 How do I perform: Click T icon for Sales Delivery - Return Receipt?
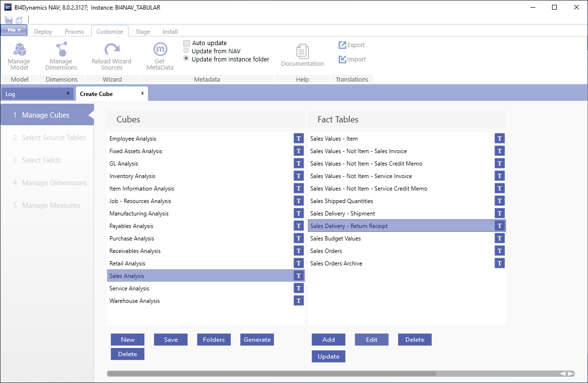click(500, 226)
